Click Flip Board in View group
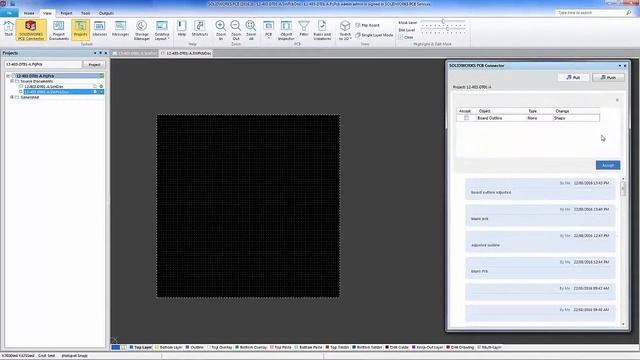This screenshot has height=360, width=640. click(x=367, y=25)
